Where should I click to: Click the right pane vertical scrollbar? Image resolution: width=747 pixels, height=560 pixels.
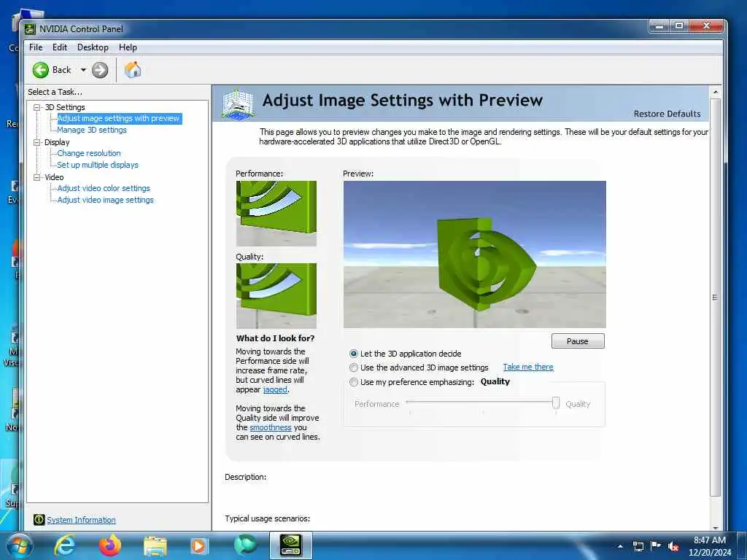[715, 297]
